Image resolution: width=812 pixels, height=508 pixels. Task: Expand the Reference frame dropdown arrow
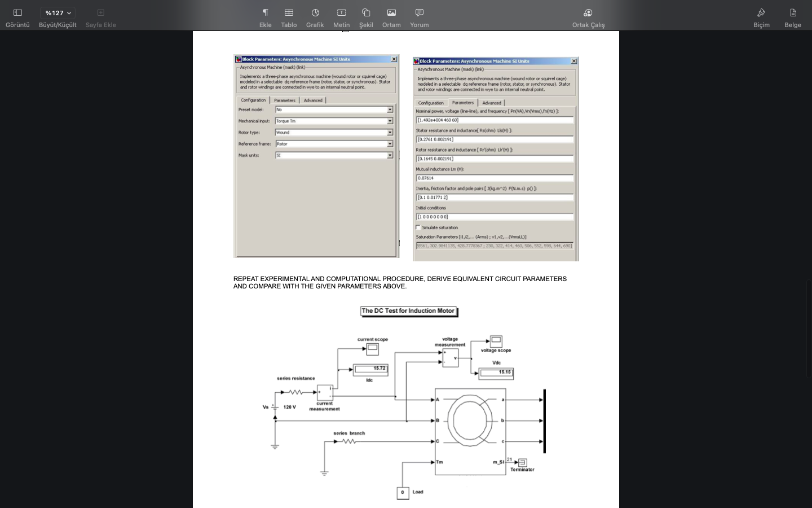(x=390, y=144)
